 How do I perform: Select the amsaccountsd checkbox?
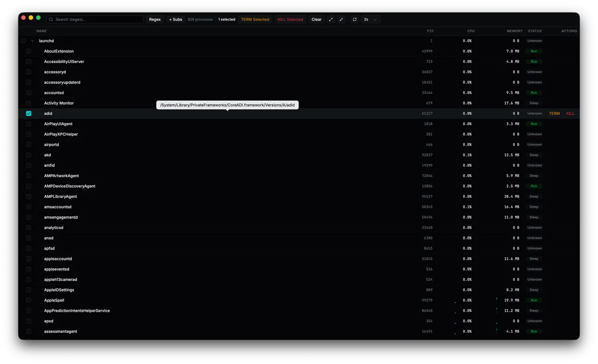pos(28,207)
